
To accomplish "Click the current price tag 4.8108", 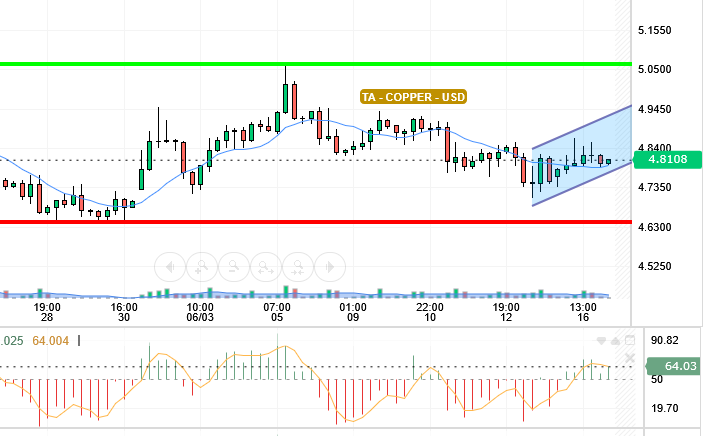I will tap(667, 159).
